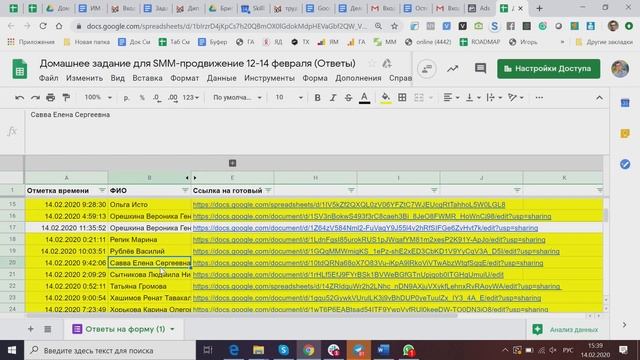This screenshot has height=360, width=640.
Task: Open Google Keep side panel icon
Action: click(x=625, y=133)
